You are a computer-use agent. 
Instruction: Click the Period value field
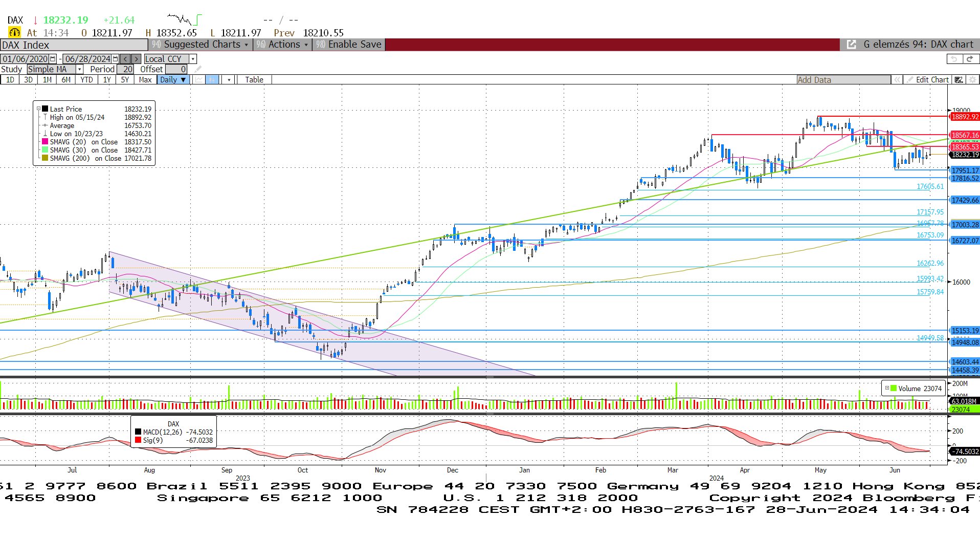point(126,69)
